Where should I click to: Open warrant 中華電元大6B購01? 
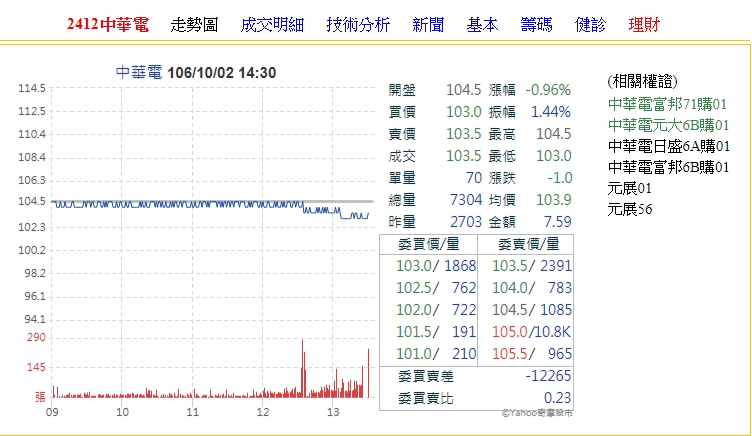pos(667,125)
